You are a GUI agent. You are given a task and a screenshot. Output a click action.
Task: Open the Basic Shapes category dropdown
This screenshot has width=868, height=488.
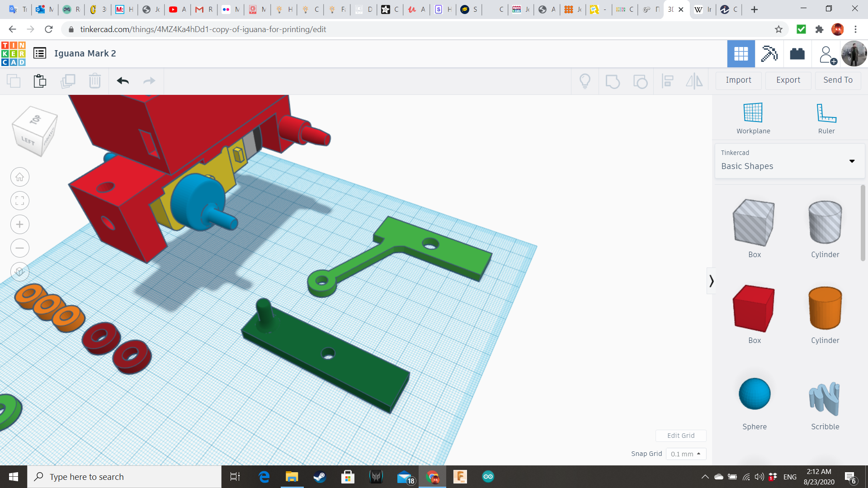pos(789,161)
